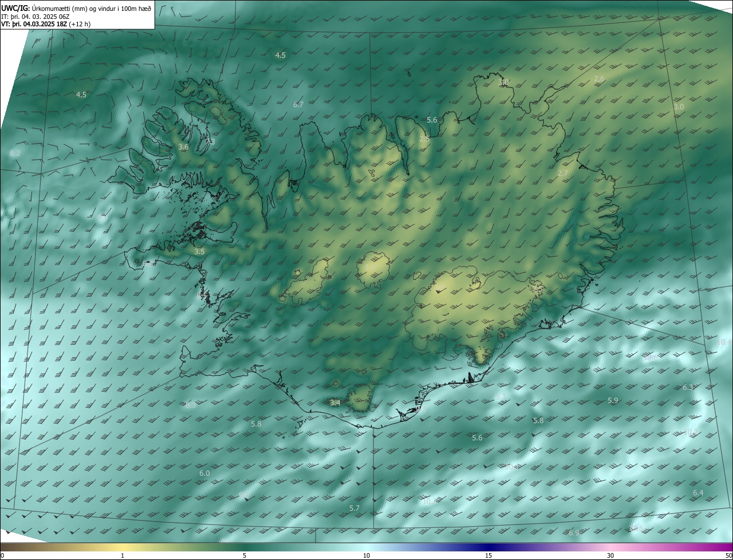This screenshot has width=733, height=560.
Task: Click the VT valid time line 18Z
Action: point(46,24)
